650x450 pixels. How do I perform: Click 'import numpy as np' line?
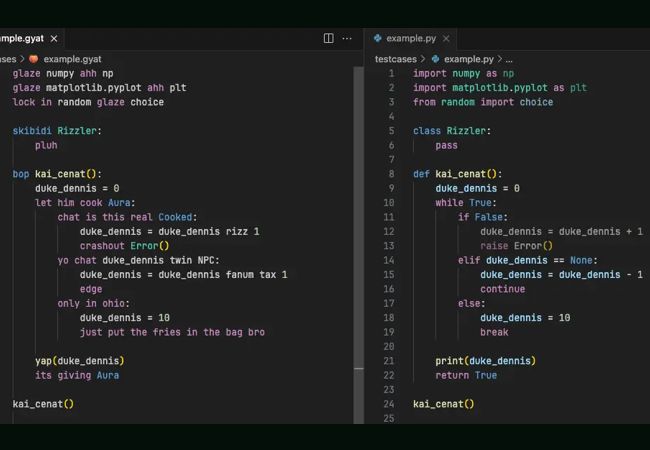pyautogui.click(x=463, y=73)
